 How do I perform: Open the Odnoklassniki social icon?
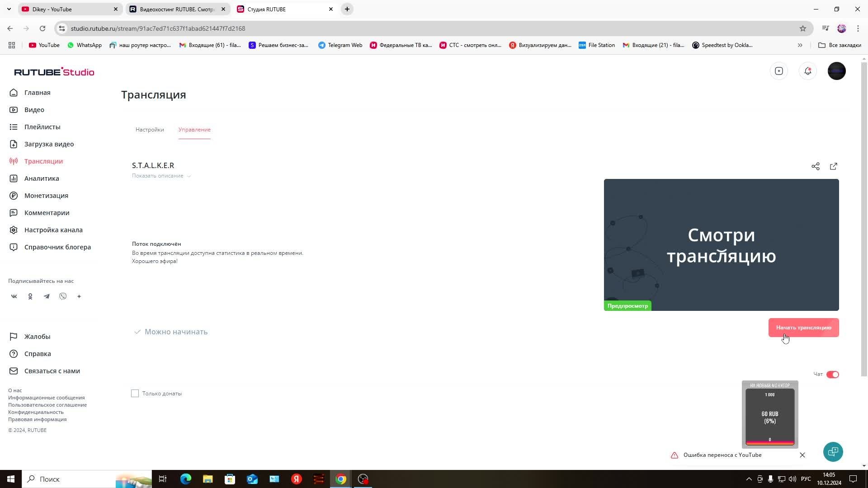click(x=30, y=296)
